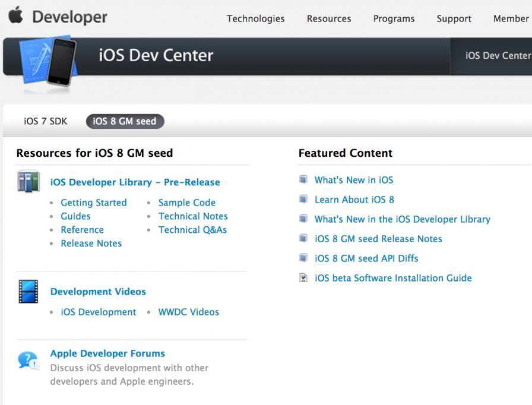Open iOS 8 GM seed API Diffs link
The image size is (532, 405).
coord(366,258)
